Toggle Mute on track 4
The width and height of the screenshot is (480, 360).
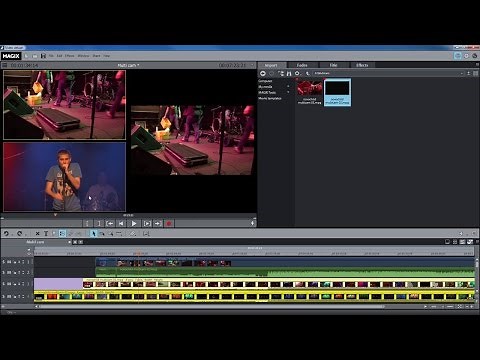(x=9, y=296)
